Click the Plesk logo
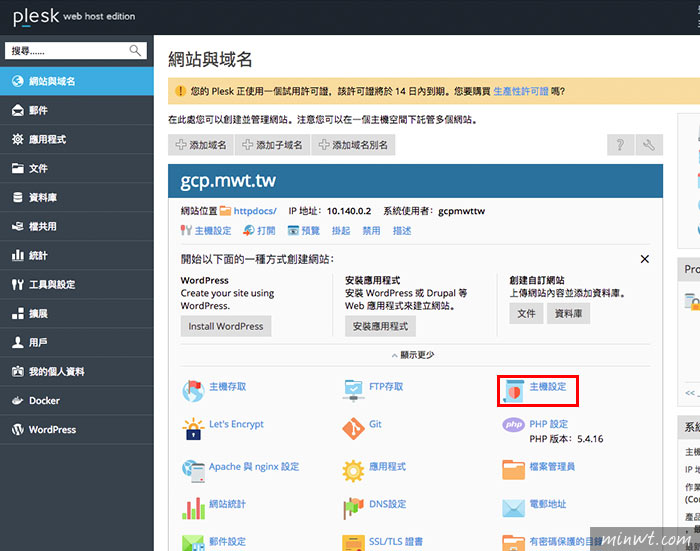This screenshot has height=551, width=700. [36, 17]
